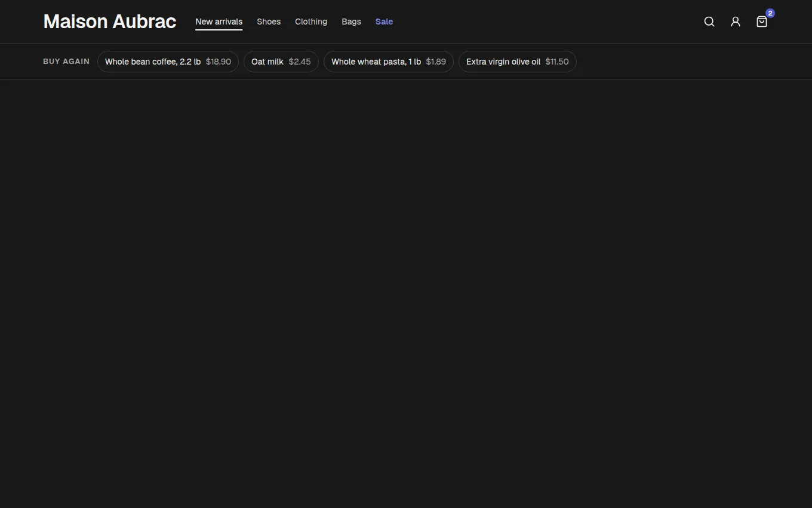
Task: Open the Bags category
Action: tap(351, 22)
